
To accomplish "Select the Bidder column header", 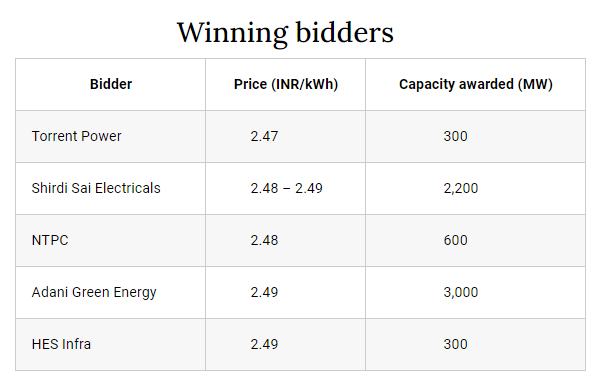I will coord(111,84).
